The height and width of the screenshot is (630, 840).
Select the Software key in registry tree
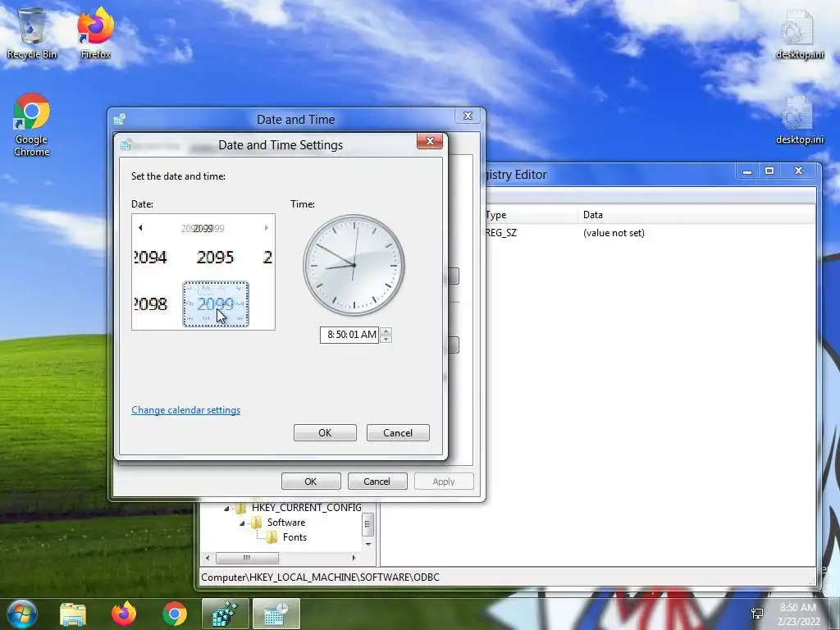pos(286,523)
